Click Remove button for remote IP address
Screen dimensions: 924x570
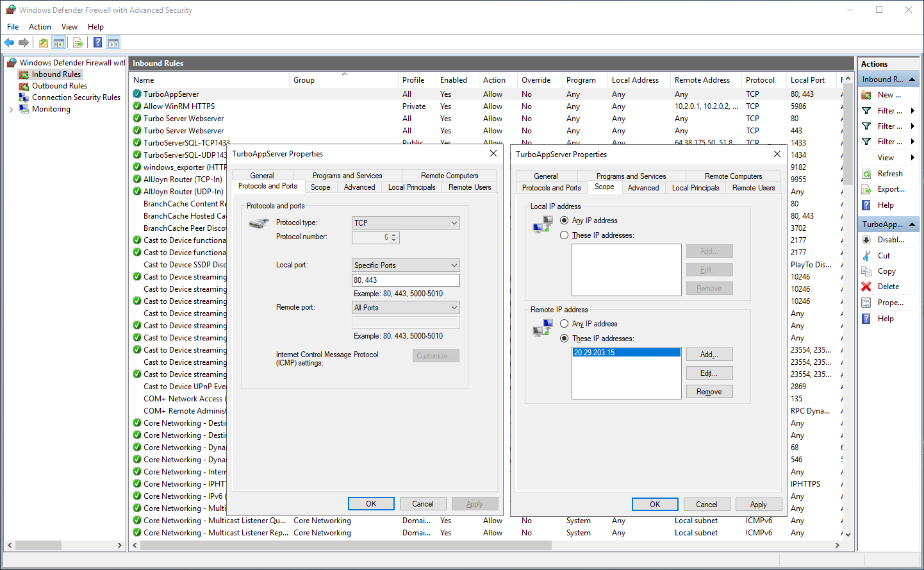point(709,392)
